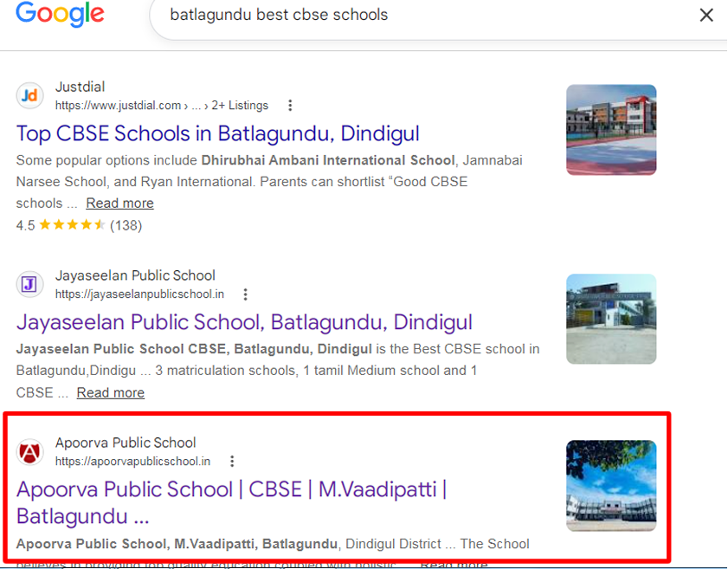Open the Justdial result options menu
Image resolution: width=728 pixels, height=569 pixels.
click(x=290, y=106)
